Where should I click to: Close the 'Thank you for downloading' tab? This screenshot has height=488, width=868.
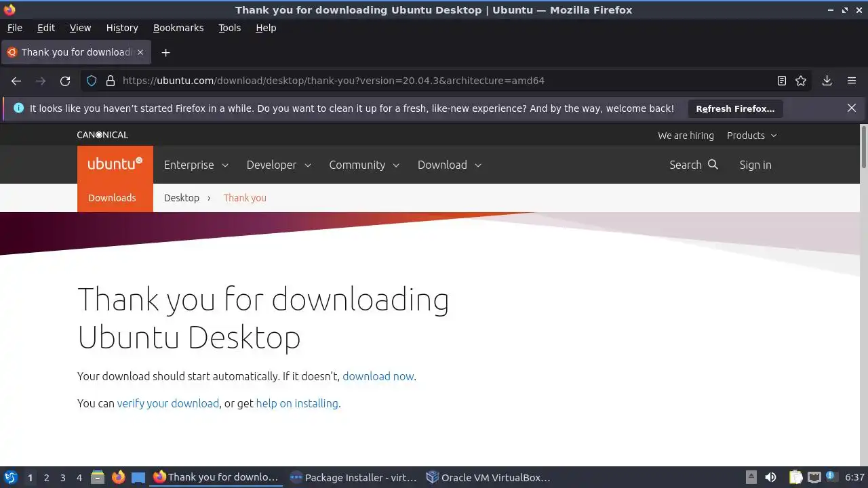pyautogui.click(x=140, y=52)
